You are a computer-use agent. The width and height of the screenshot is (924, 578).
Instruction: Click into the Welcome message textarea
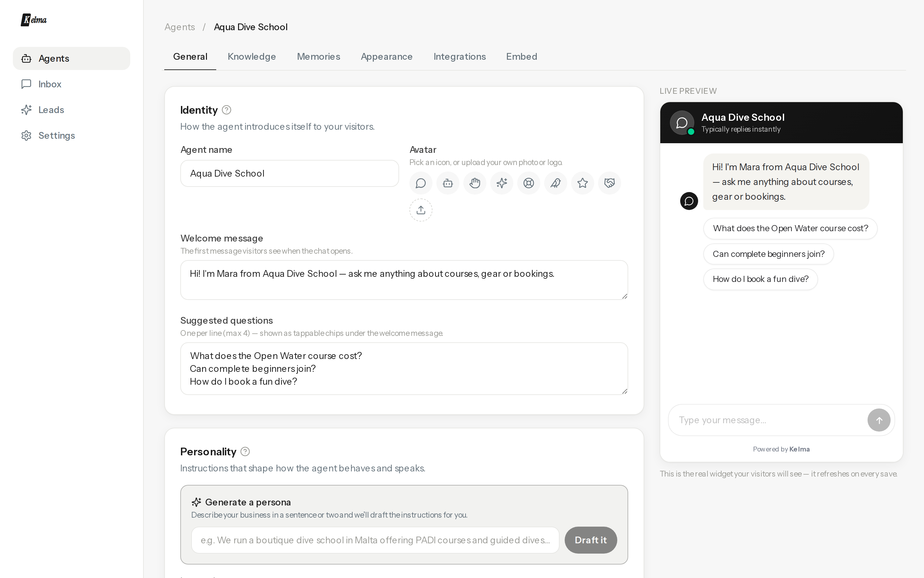pyautogui.click(x=404, y=280)
